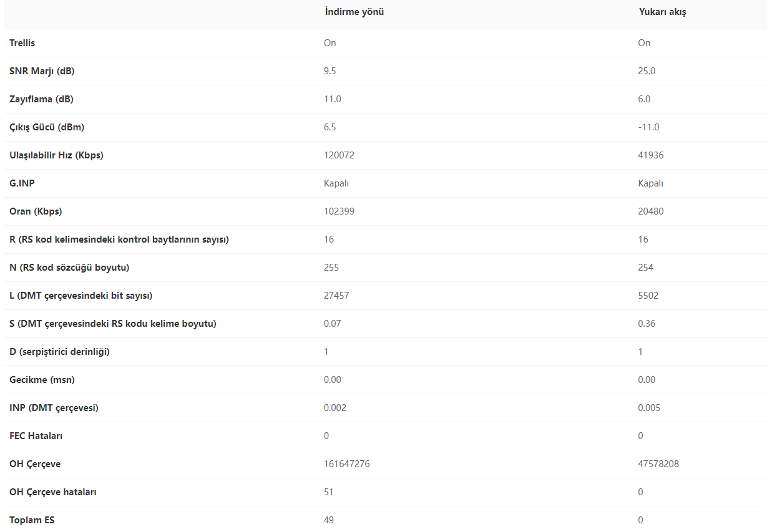Select the Trellis row label
Image resolution: width=767 pixels, height=532 pixels.
(22, 43)
